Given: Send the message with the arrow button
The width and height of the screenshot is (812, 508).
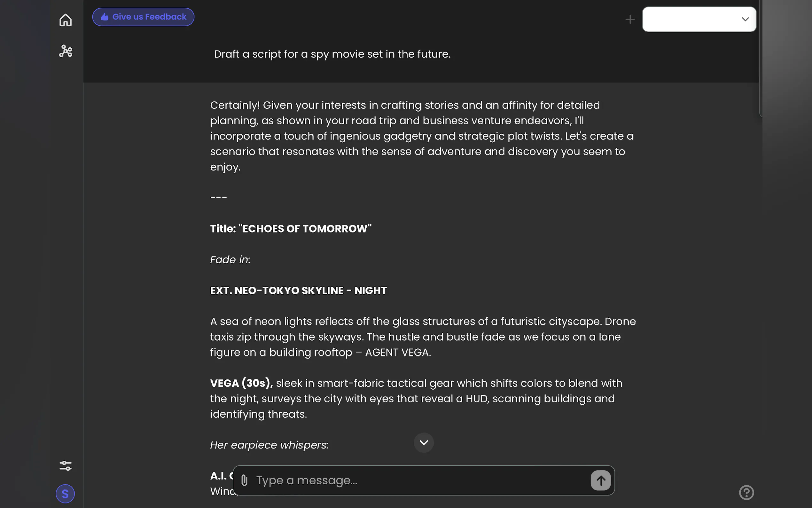Looking at the screenshot, I should (x=600, y=480).
